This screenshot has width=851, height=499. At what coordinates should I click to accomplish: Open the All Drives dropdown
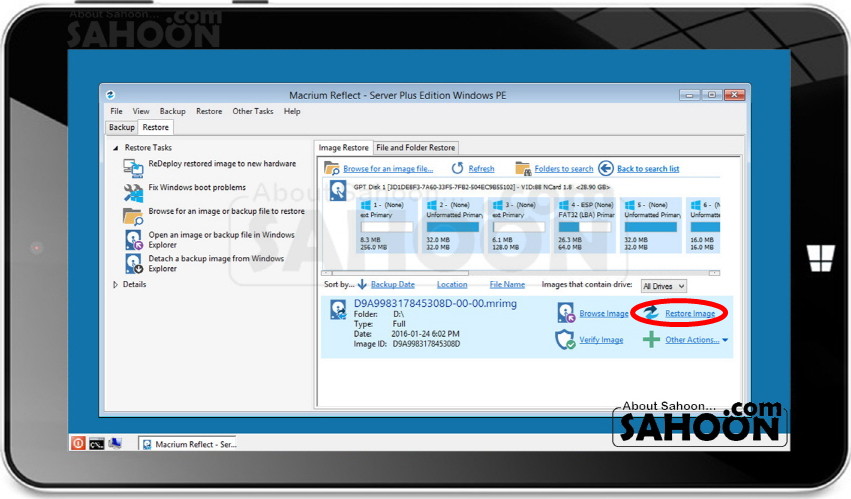[x=663, y=286]
